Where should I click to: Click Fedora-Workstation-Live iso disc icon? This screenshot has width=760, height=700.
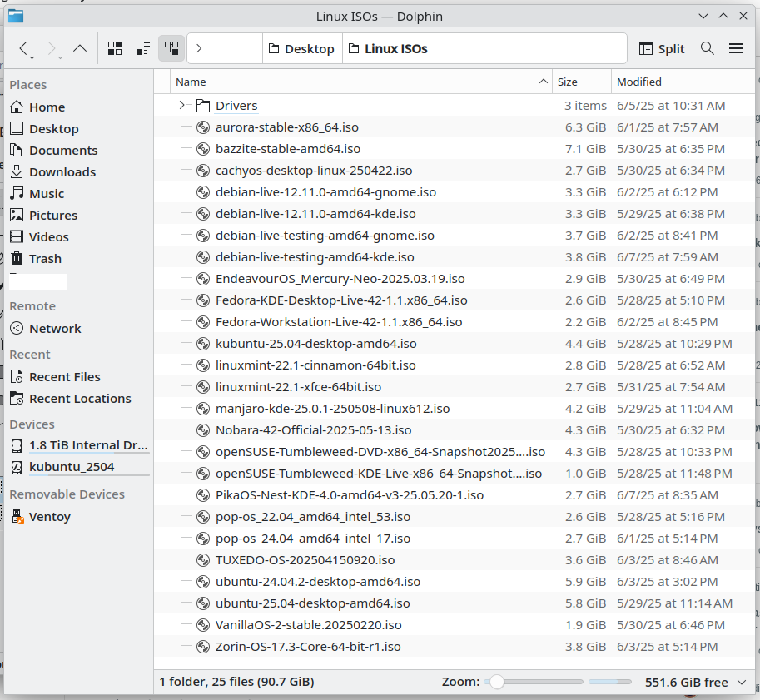click(202, 322)
